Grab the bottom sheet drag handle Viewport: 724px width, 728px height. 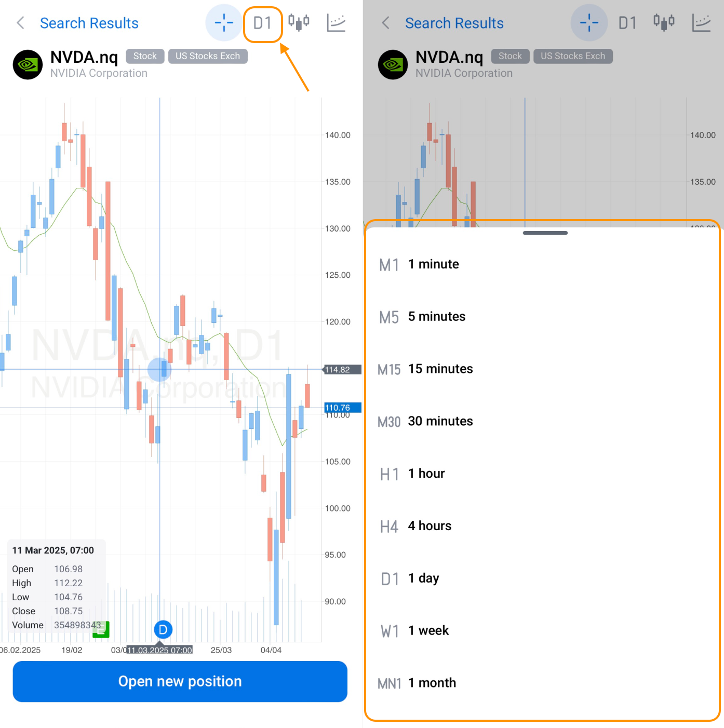[545, 233]
